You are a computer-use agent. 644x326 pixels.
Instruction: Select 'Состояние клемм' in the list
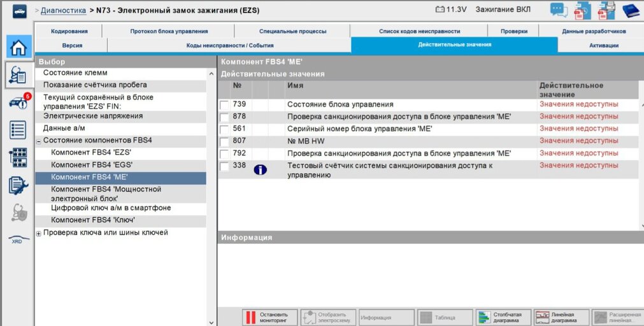tap(121, 73)
